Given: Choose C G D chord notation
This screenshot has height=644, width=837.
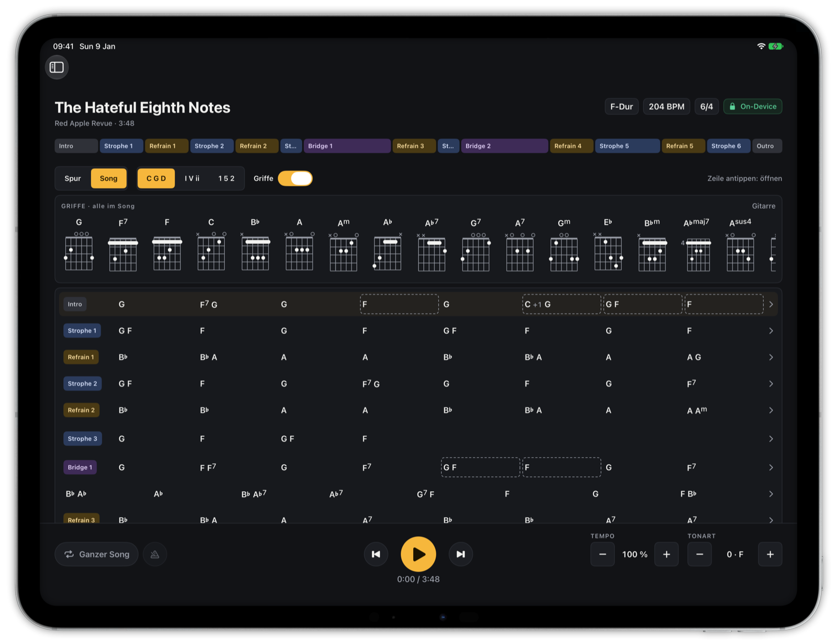Looking at the screenshot, I should [x=156, y=178].
